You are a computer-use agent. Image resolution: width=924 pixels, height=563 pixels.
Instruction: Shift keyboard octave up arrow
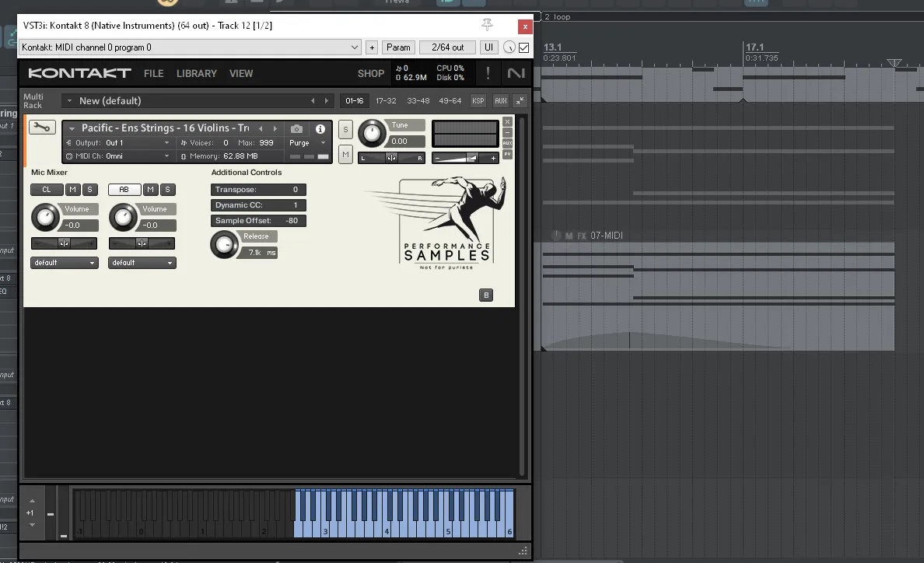pyautogui.click(x=33, y=501)
